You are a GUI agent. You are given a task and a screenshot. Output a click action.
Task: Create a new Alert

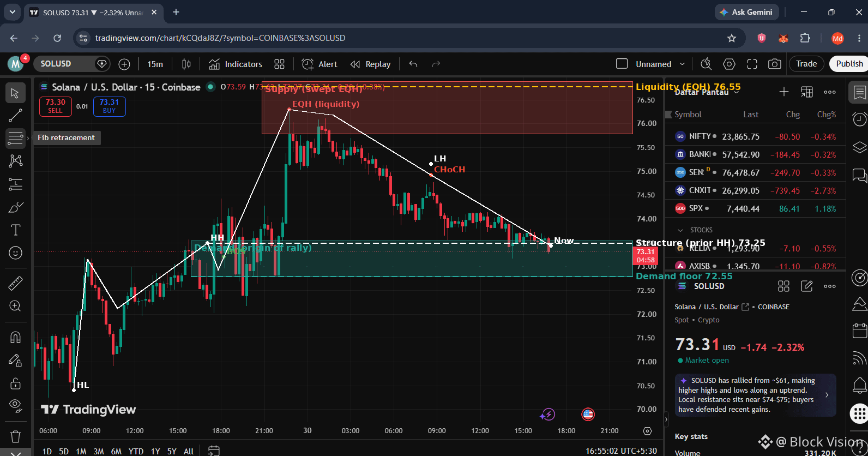pos(320,64)
